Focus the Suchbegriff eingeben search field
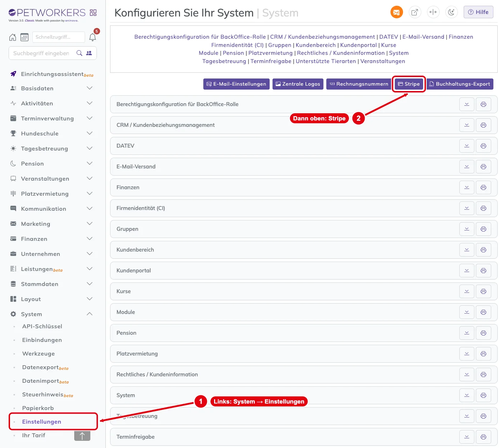The width and height of the screenshot is (502, 448). coord(42,53)
